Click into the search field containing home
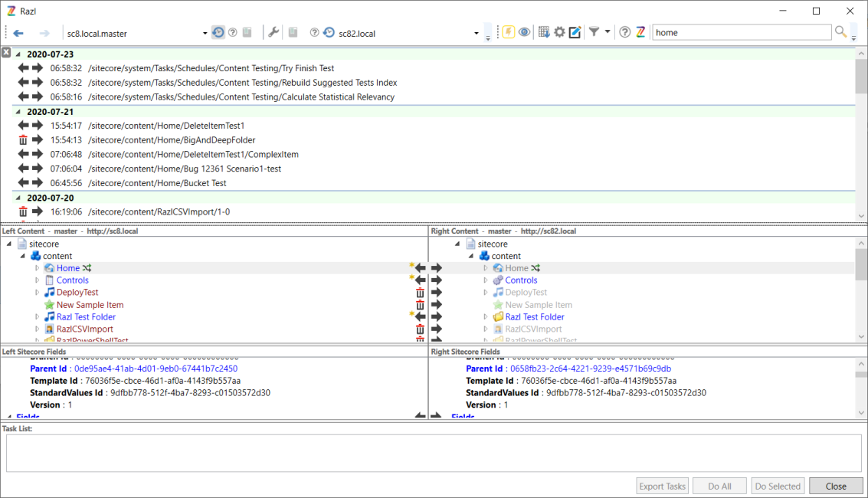Viewport: 868px width, 498px height. point(742,33)
